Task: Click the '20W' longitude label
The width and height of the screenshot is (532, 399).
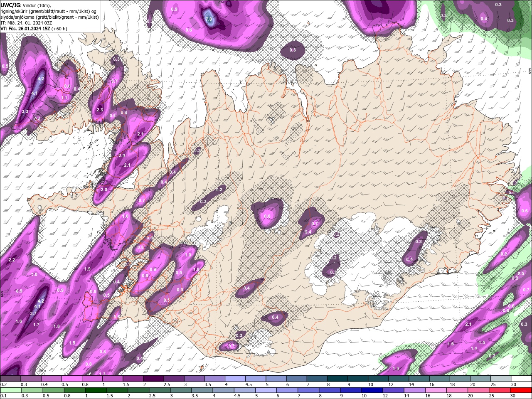Action: pos(221,2)
